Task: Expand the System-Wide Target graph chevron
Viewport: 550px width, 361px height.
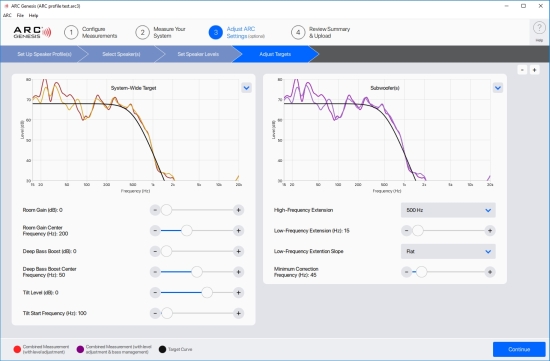Action: (x=247, y=88)
